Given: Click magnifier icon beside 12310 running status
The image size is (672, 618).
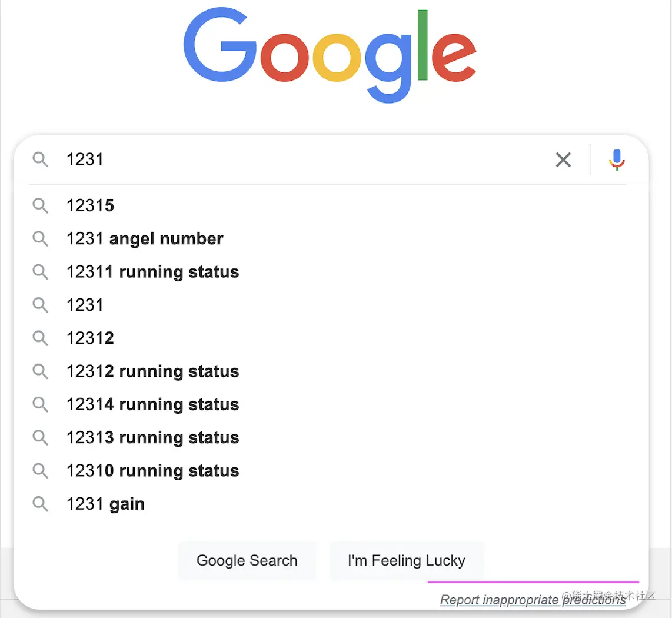Looking at the screenshot, I should tap(40, 471).
